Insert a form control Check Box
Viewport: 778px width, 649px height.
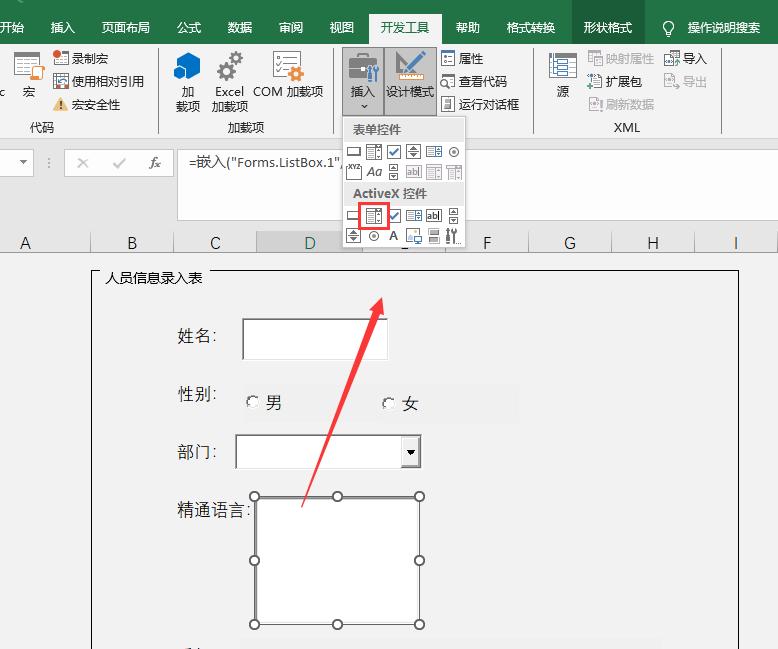[393, 152]
